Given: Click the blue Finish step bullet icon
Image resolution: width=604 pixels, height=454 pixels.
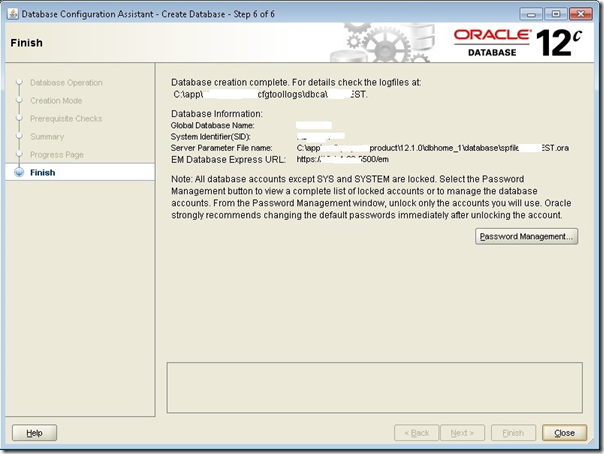Looking at the screenshot, I should pos(19,173).
